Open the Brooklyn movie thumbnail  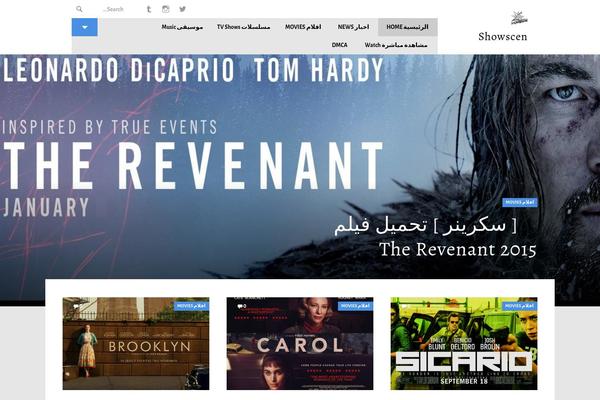[136, 343]
